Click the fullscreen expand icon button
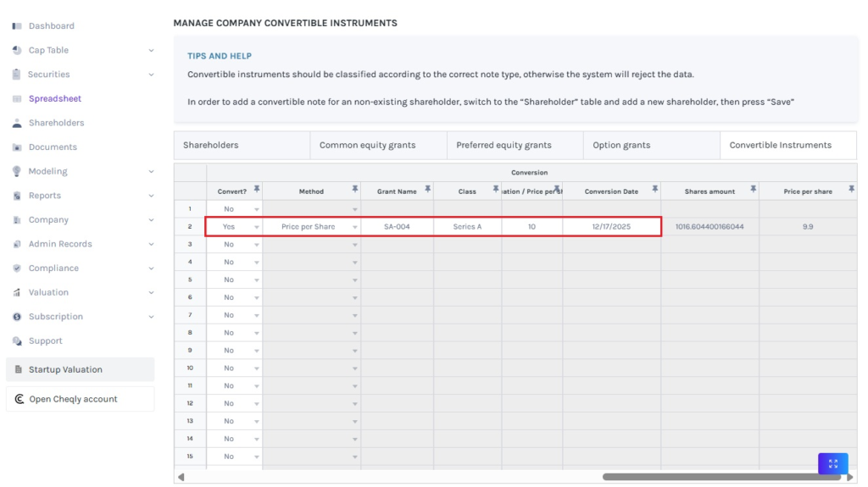The height and width of the screenshot is (487, 868). (832, 463)
